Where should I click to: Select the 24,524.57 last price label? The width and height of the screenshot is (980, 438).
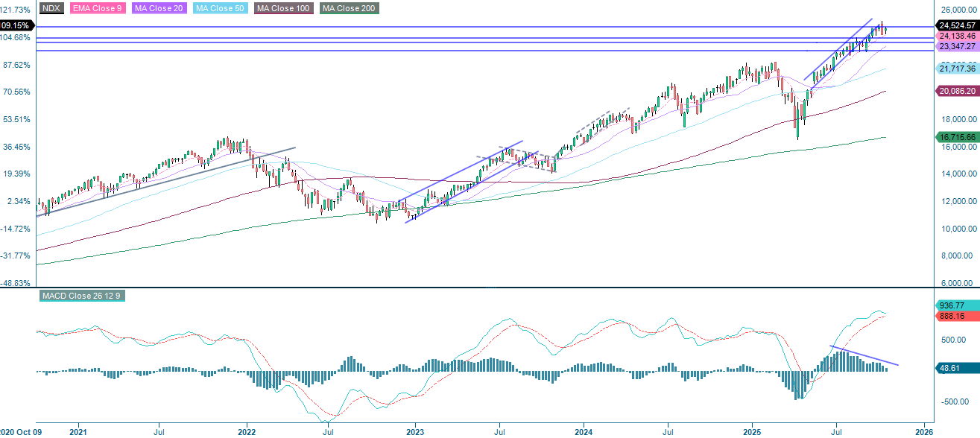[x=958, y=25]
